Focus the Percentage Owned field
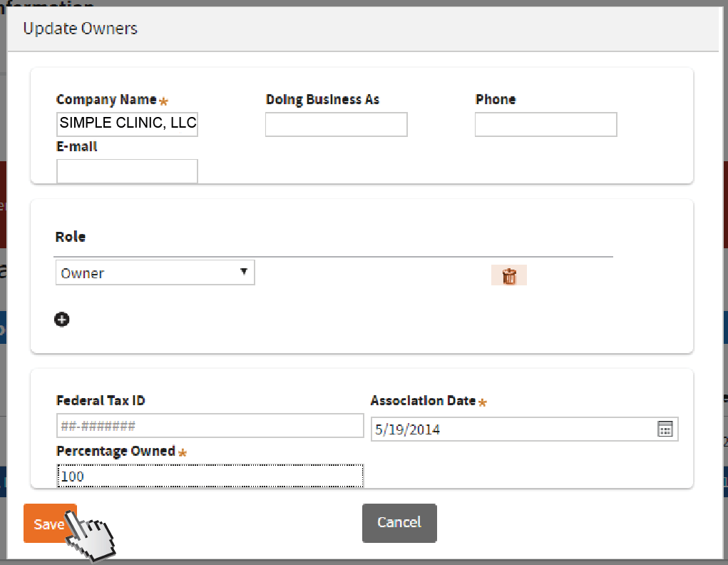 tap(210, 475)
